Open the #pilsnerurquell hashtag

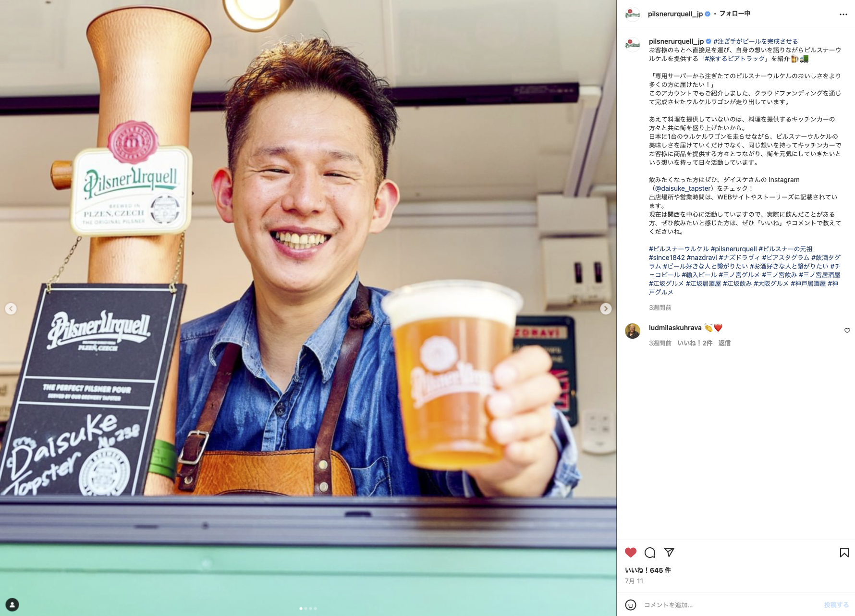pos(733,249)
